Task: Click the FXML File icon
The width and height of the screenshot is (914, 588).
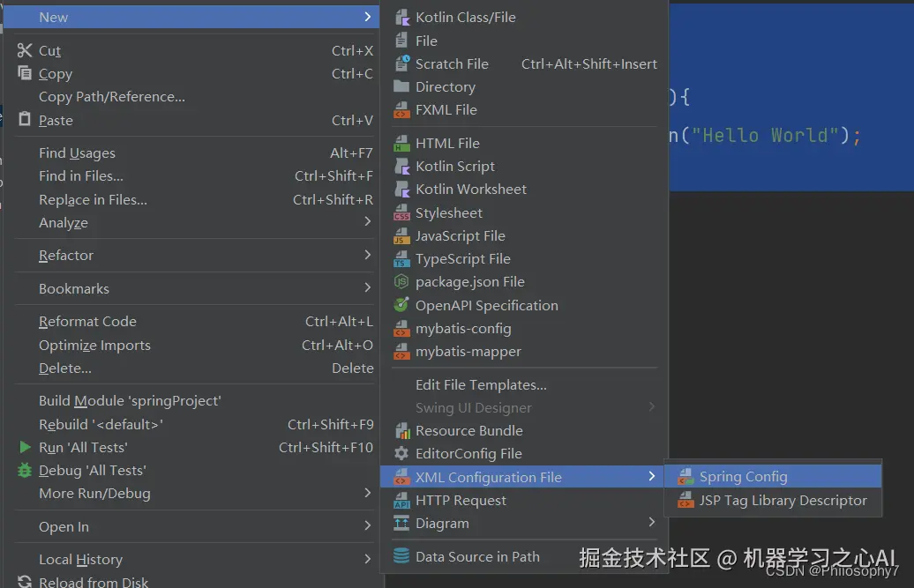Action: point(401,109)
